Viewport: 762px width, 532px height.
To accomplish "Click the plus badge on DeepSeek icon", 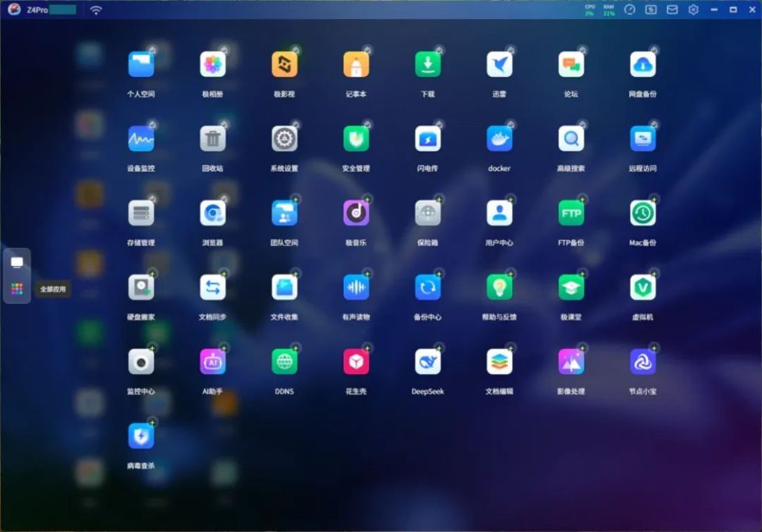I will tap(439, 349).
